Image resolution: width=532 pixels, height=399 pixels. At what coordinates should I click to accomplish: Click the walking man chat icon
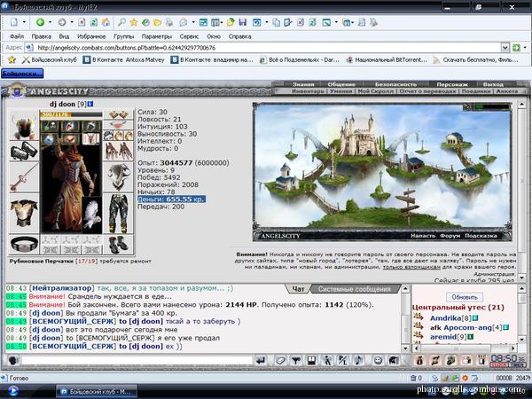pos(327,360)
